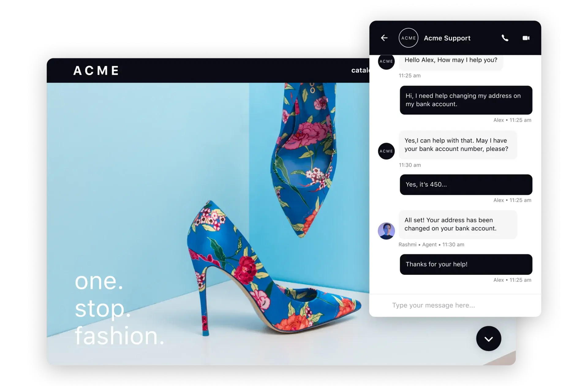The width and height of the screenshot is (588, 386).
Task: Click the ACME site logo
Action: point(96,70)
